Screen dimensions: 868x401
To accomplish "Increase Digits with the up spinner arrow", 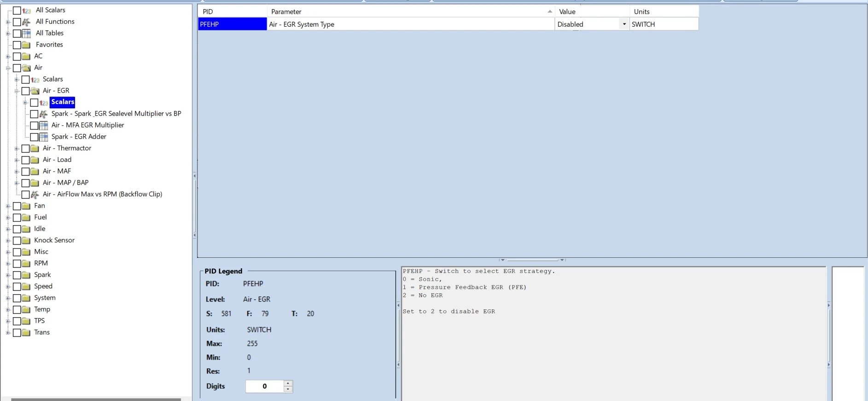I will [x=288, y=383].
